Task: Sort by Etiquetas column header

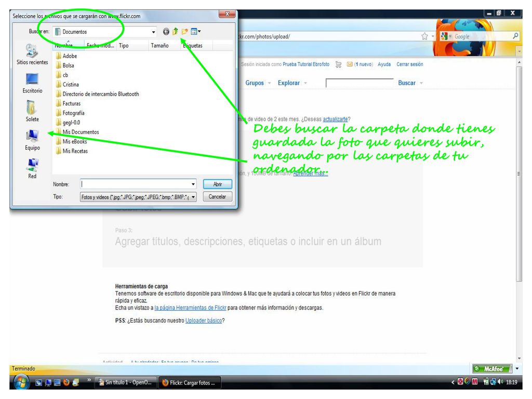Action: point(196,46)
